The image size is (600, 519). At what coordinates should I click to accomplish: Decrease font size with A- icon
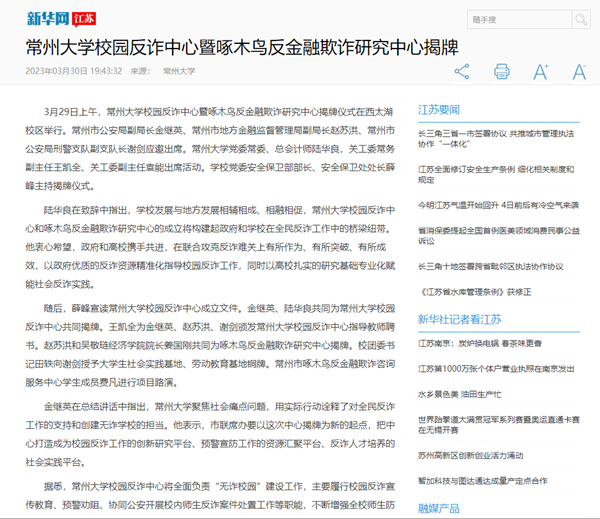coord(579,71)
